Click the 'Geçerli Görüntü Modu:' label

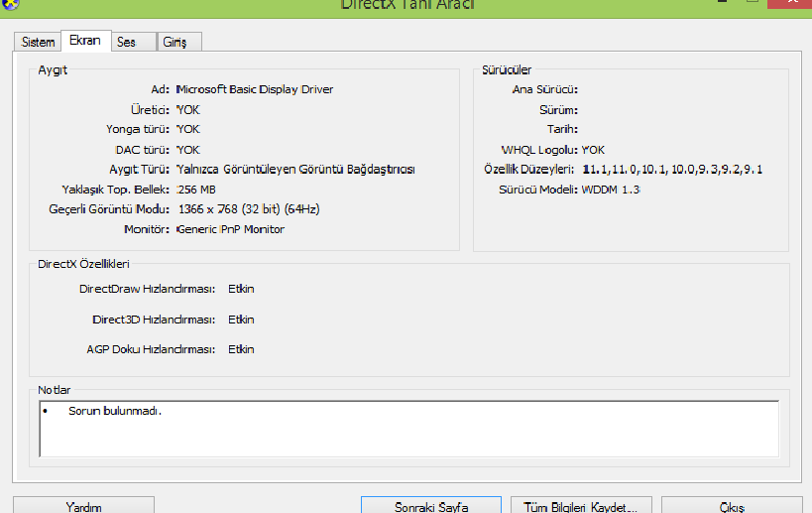click(109, 209)
